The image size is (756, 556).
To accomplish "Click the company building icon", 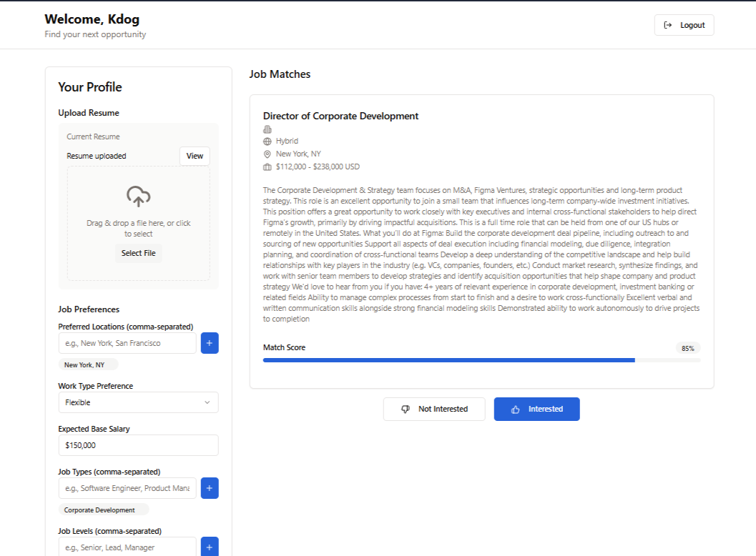I will click(267, 129).
